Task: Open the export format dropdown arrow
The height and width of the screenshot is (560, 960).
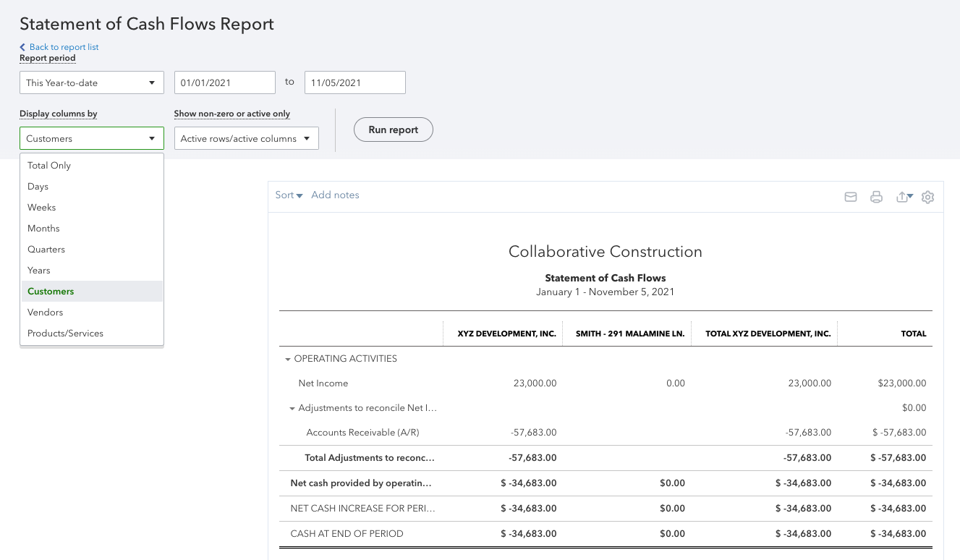Action: [x=909, y=195]
